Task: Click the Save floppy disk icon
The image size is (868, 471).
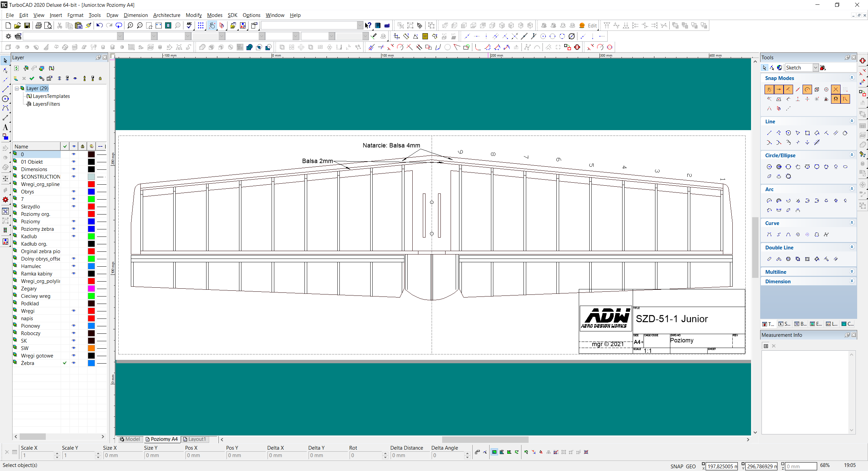Action: point(27,25)
